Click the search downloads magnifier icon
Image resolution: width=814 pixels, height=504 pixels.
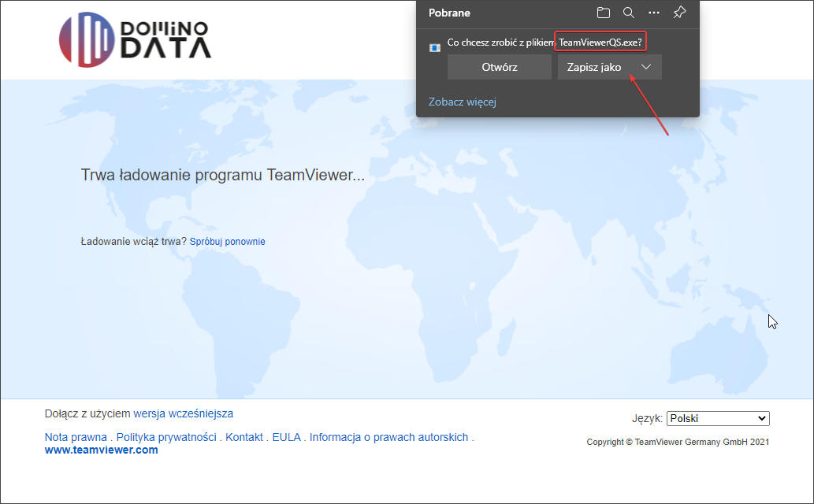pyautogui.click(x=629, y=13)
